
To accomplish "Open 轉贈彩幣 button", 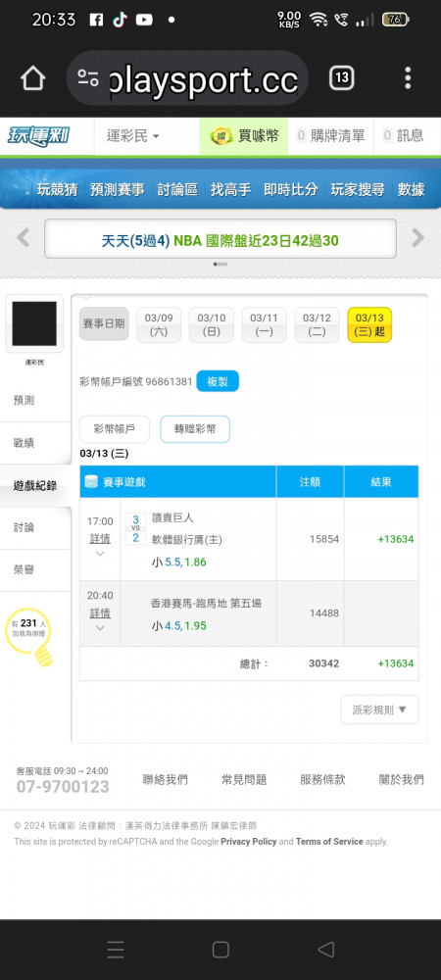I will click(195, 429).
